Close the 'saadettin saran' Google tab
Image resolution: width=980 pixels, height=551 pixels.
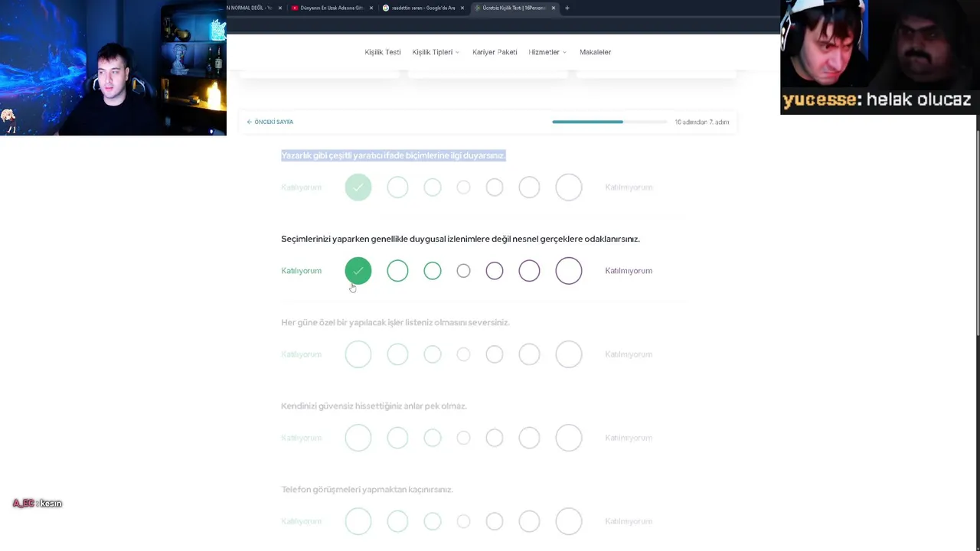tap(462, 8)
